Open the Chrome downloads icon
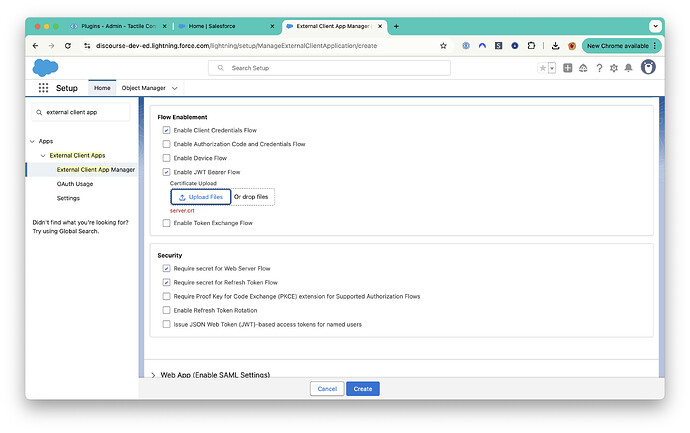The height and width of the screenshot is (433, 690). 555,46
